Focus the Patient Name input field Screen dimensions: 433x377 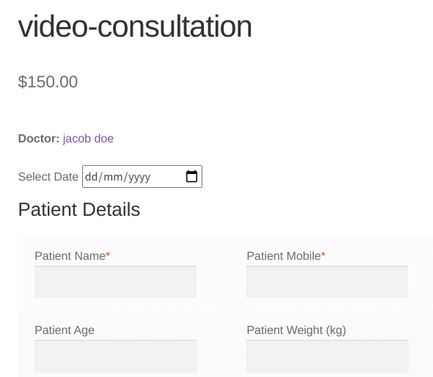pos(115,282)
